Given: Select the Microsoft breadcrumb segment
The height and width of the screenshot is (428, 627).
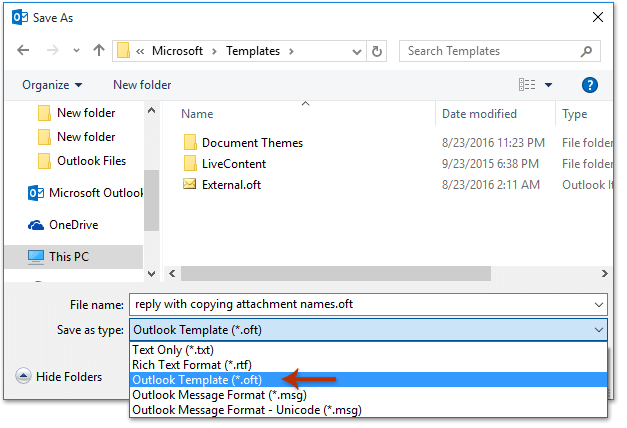Looking at the screenshot, I should click(x=177, y=51).
